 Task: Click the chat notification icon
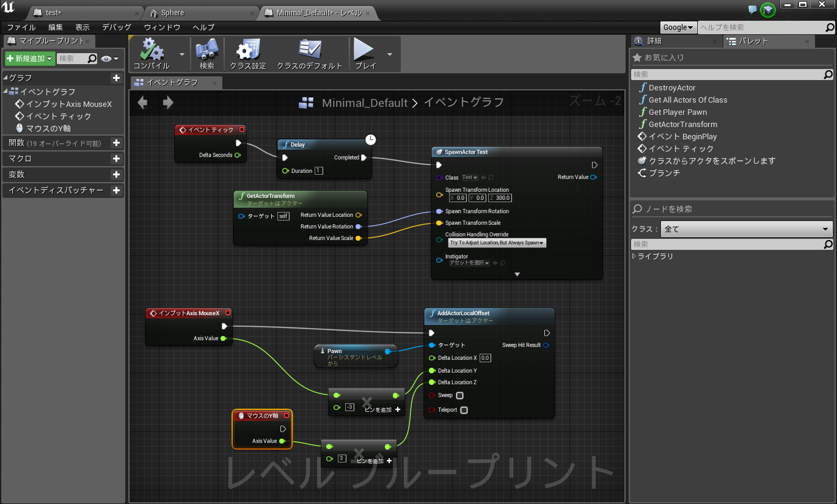click(x=752, y=9)
